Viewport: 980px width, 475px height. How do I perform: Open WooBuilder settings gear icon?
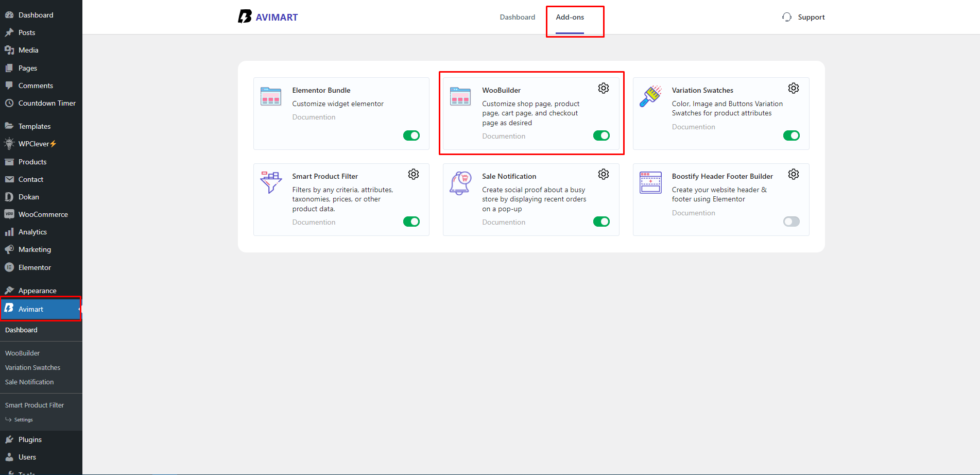(x=604, y=88)
